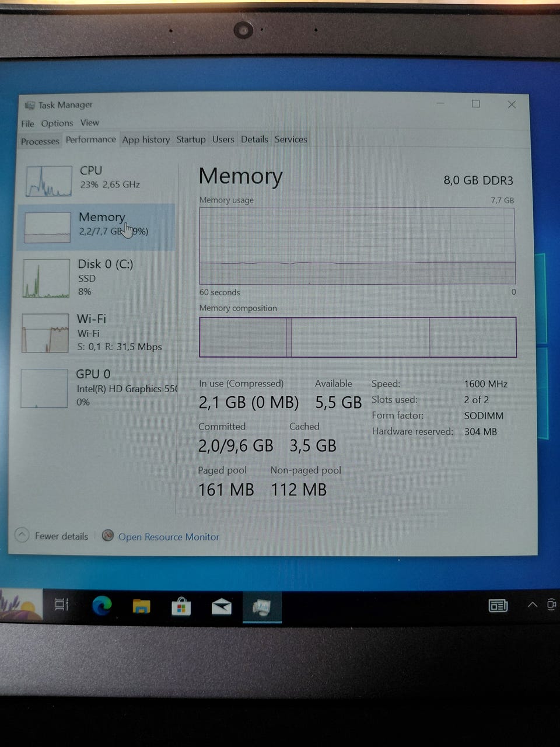The width and height of the screenshot is (560, 747).
Task: Click the Hardware reserved value 304 MB
Action: click(480, 432)
